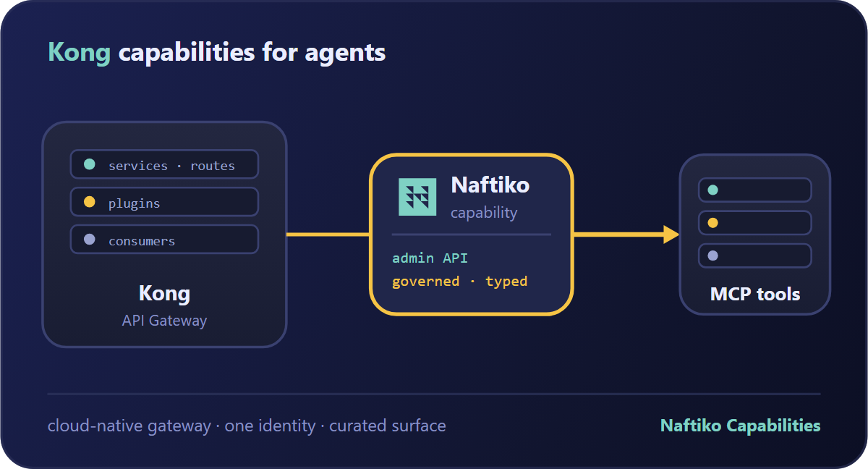Click the Naftiko Capabilities footer label
Viewport: 868px width, 469px height.
point(740,426)
